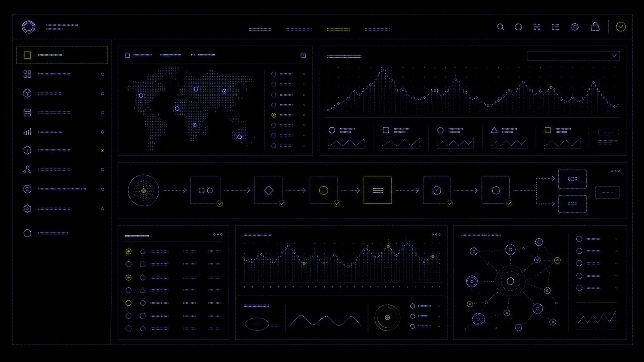Open the connected nodes sidebar item

click(x=27, y=170)
